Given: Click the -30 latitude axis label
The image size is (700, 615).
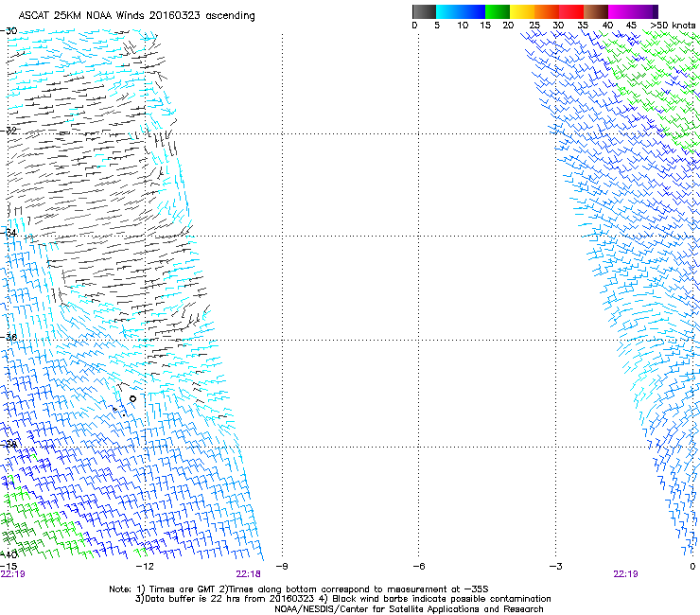Looking at the screenshot, I should click(9, 31).
